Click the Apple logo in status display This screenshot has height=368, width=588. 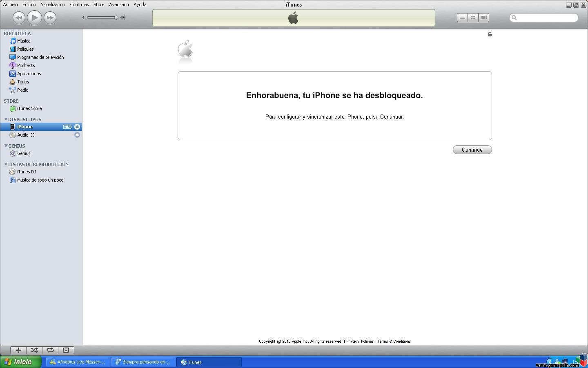[x=293, y=18]
